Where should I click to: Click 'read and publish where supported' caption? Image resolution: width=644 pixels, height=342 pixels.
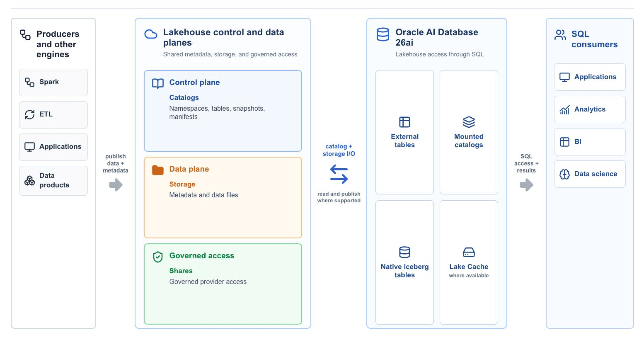339,197
